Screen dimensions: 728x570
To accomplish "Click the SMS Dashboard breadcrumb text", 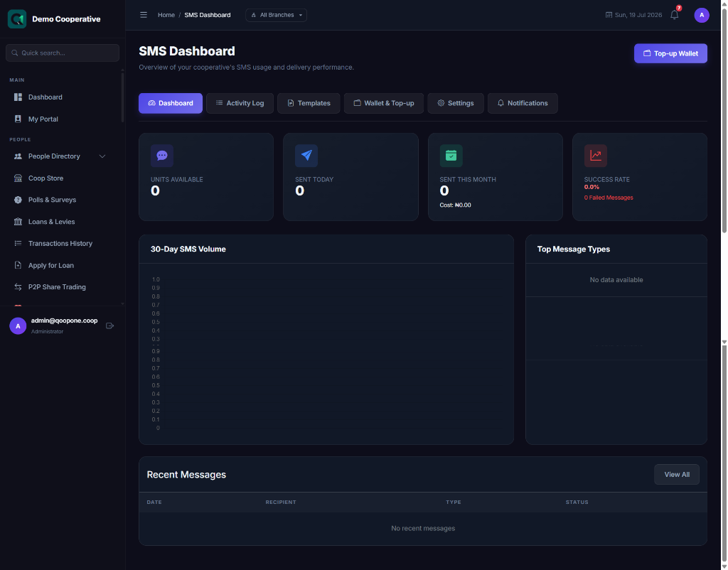I will click(208, 15).
